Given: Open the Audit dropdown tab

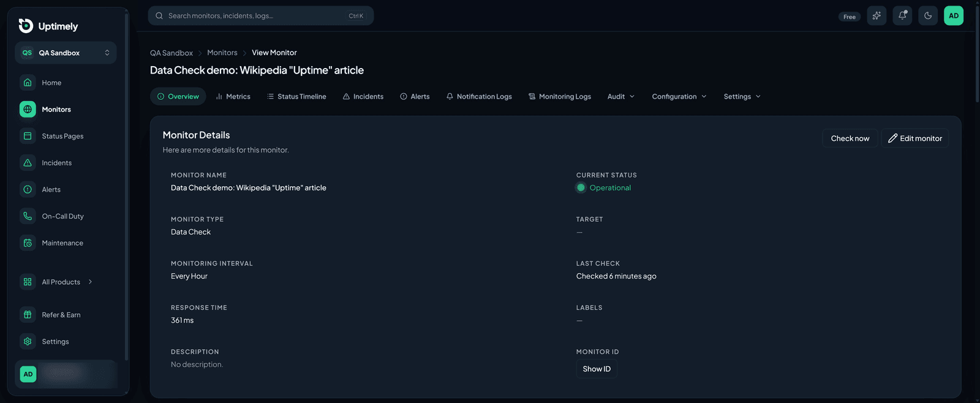Looking at the screenshot, I should point(621,97).
